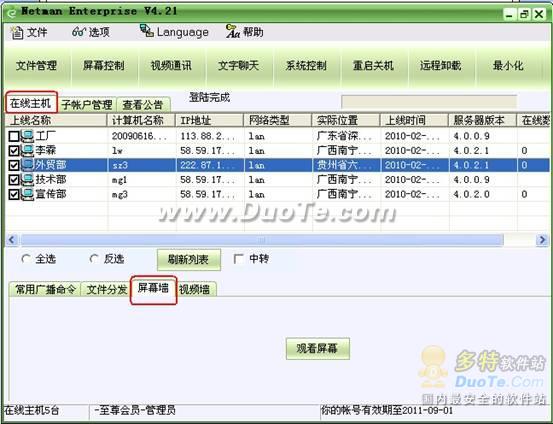This screenshot has height=424, width=553.
Task: Open the 文件 menu
Action: [29, 32]
